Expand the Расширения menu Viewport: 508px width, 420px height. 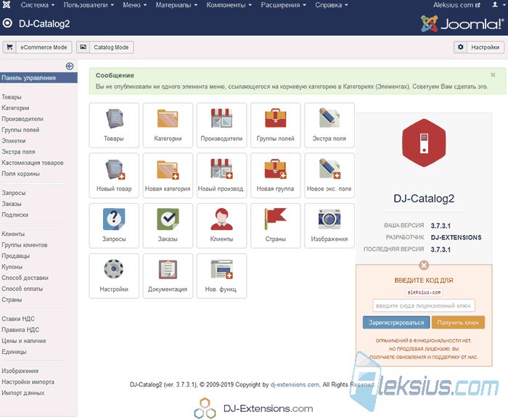click(x=284, y=5)
